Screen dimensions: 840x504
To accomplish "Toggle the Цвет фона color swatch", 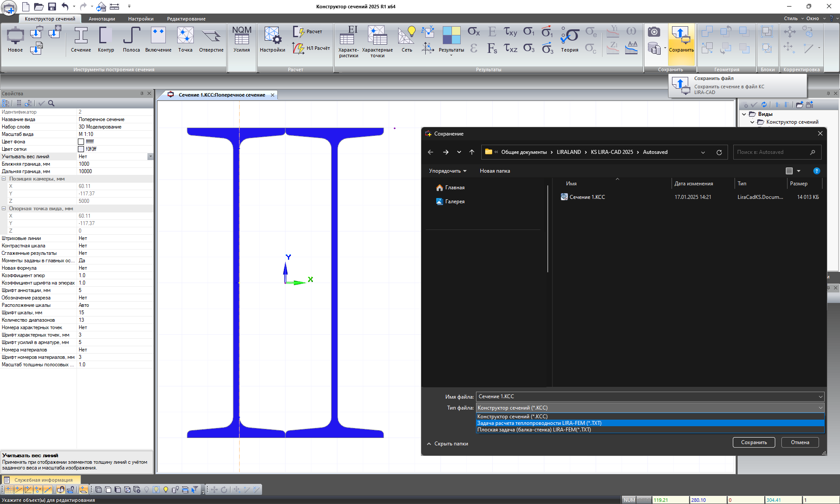I will click(x=81, y=142).
